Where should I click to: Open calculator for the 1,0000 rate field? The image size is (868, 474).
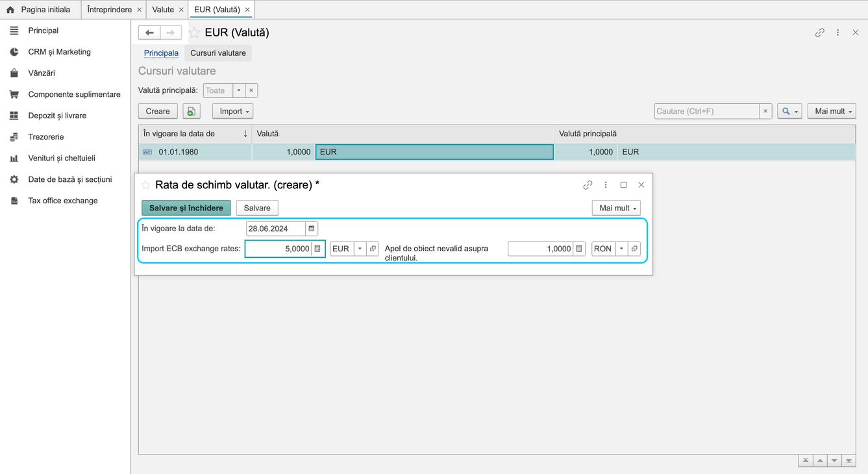[579, 249]
